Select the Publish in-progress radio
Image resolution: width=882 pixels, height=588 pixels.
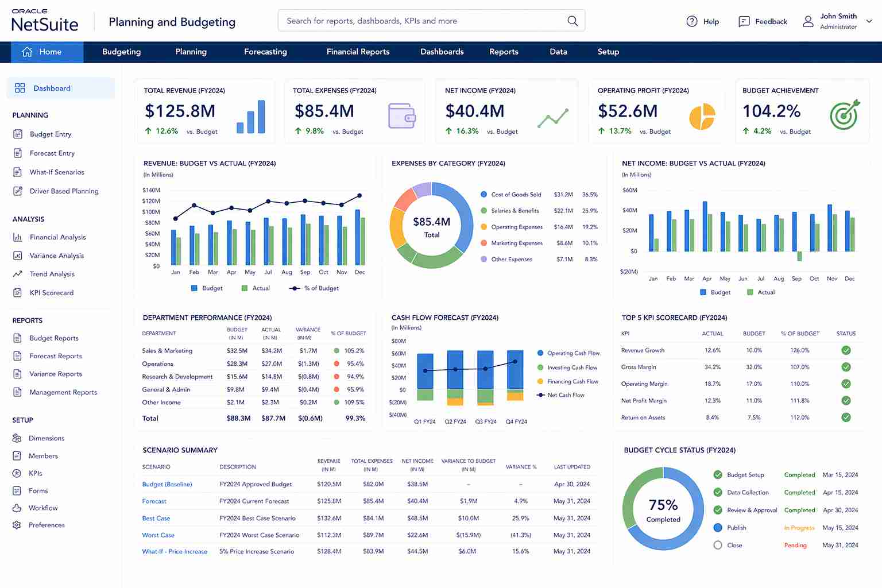pyautogui.click(x=718, y=527)
